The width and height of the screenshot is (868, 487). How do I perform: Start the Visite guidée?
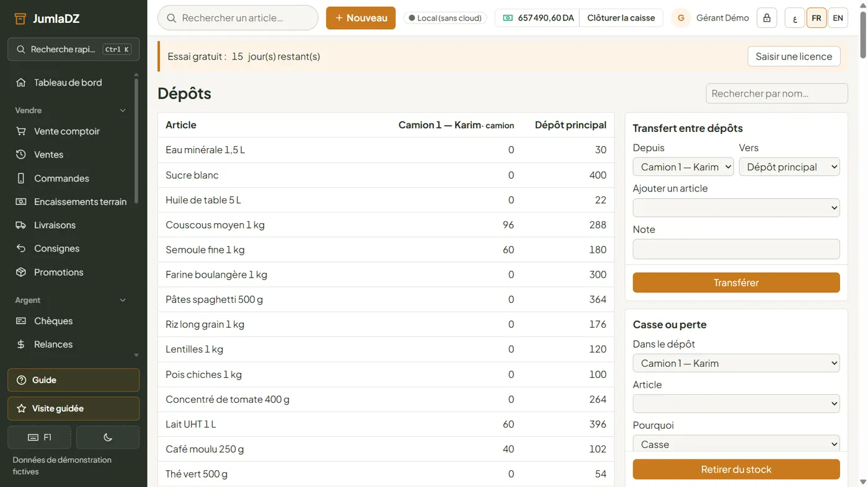click(x=74, y=409)
